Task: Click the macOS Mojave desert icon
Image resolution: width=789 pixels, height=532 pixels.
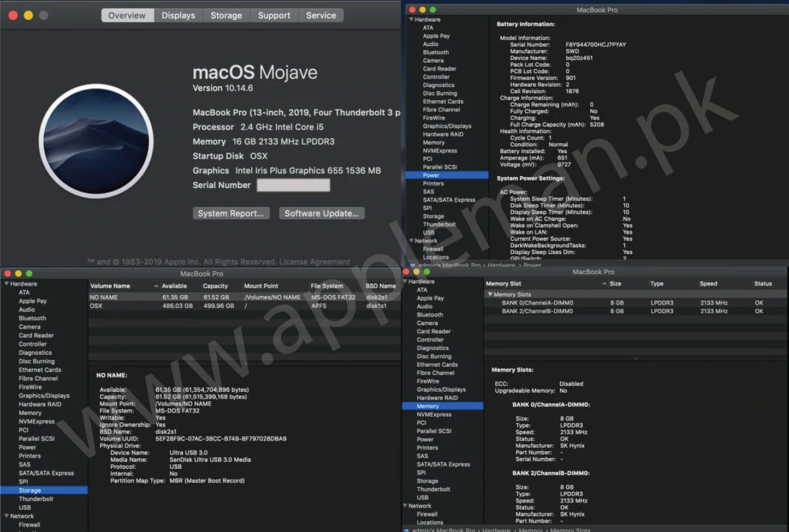Action: pyautogui.click(x=96, y=141)
